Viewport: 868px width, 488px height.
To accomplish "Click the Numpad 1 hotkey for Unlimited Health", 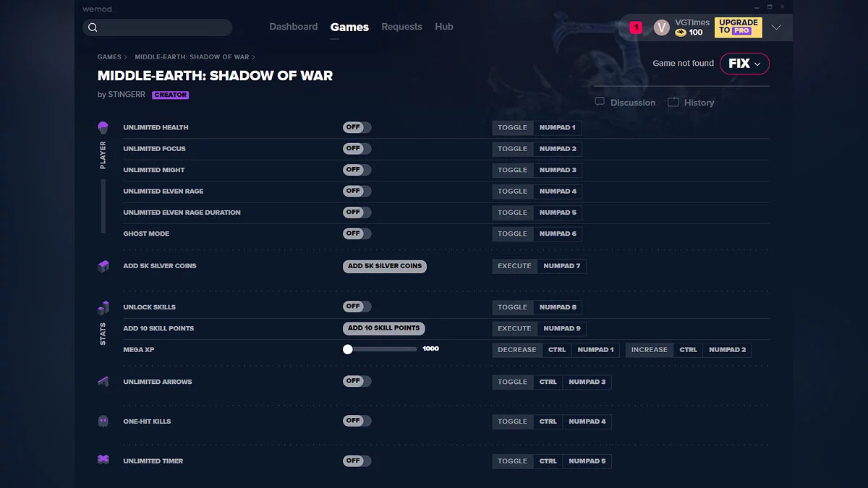I will [557, 128].
